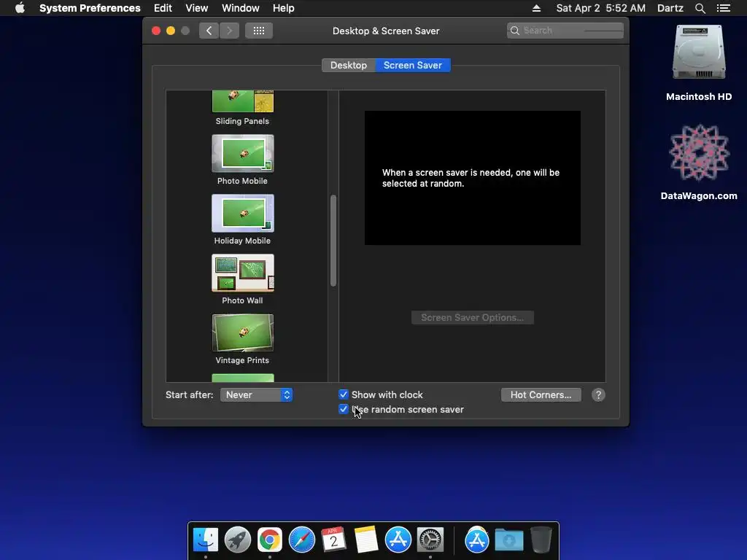Select the Screen Saver tab
Image resolution: width=747 pixels, height=560 pixels.
(413, 65)
